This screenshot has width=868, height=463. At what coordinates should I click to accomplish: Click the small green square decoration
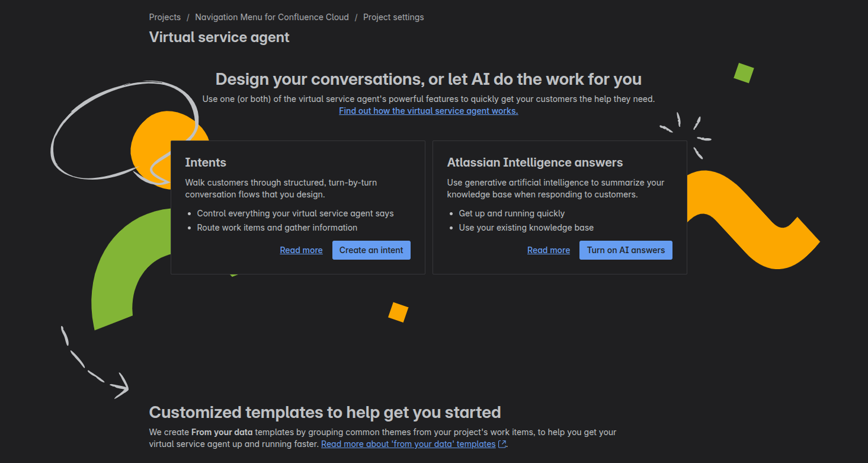coord(744,73)
